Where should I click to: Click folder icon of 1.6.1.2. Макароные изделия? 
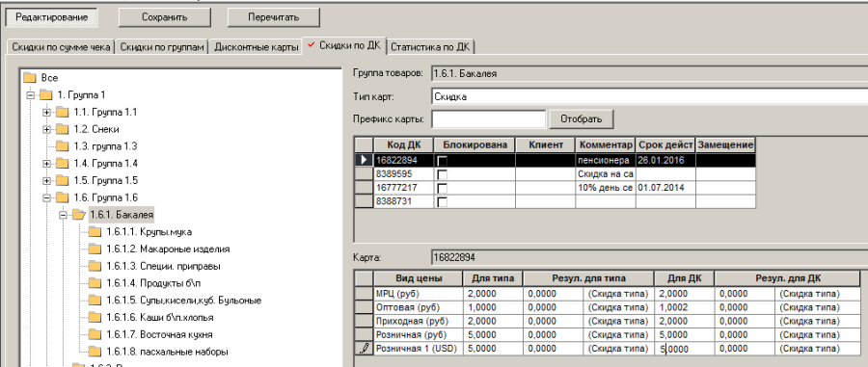[x=95, y=249]
